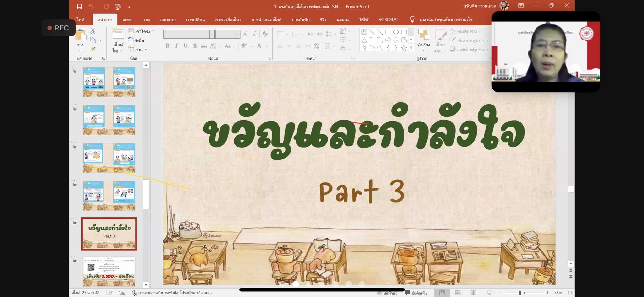Open Reading View from status bar
The image size is (644, 297).
point(473,293)
